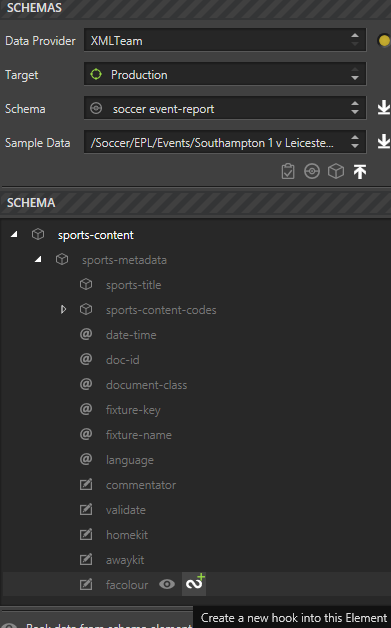
Task: Open the Data Provider dropdown showing XMLTeam
Action: (225, 40)
